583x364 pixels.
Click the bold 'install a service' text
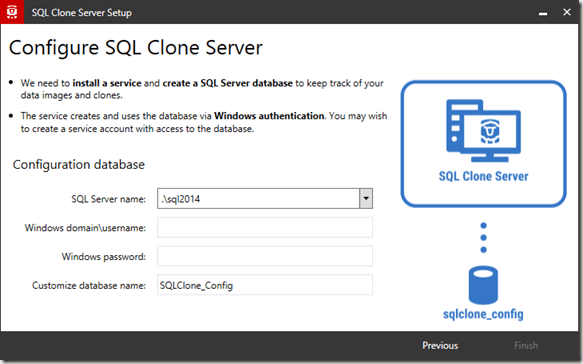[107, 83]
